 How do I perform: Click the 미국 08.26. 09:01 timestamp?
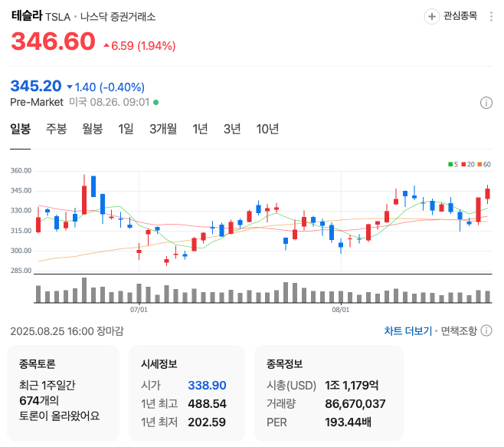pos(110,102)
